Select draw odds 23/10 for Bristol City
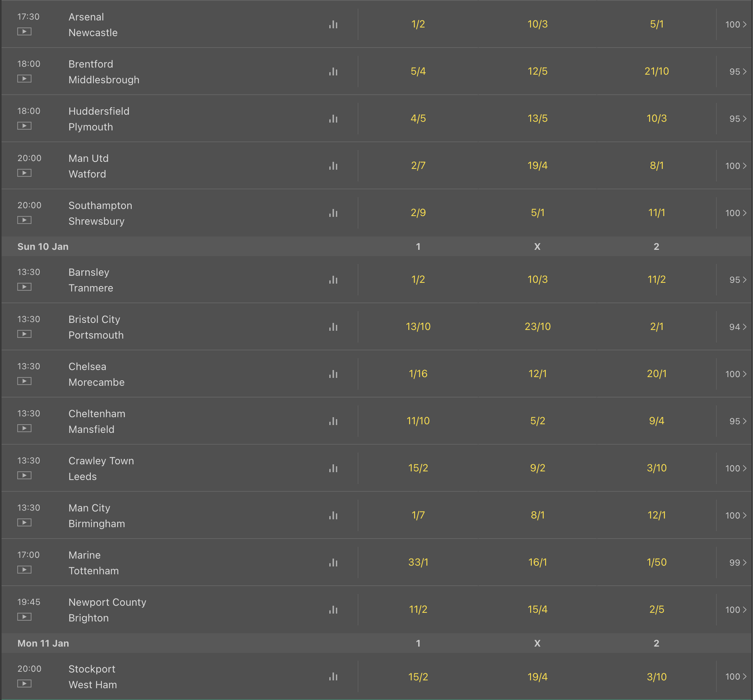 coord(538,327)
